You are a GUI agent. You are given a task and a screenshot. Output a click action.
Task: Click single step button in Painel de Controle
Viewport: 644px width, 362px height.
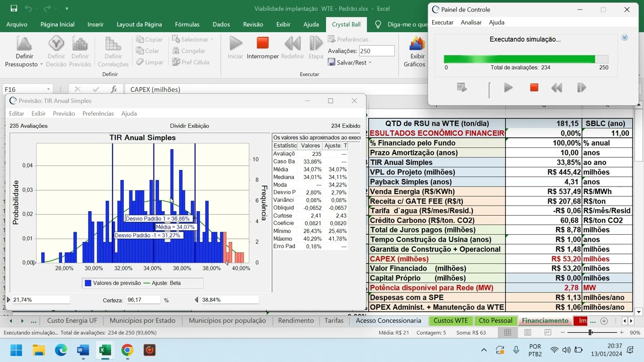(582, 87)
